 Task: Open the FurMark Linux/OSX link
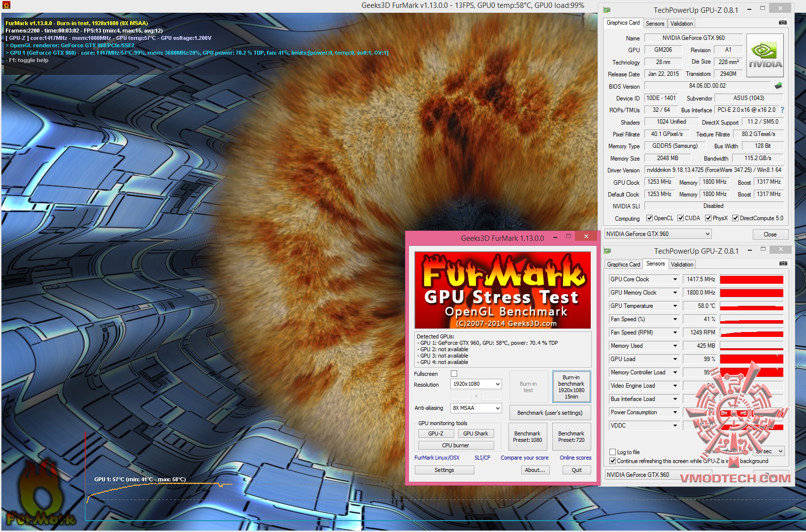pyautogui.click(x=437, y=458)
